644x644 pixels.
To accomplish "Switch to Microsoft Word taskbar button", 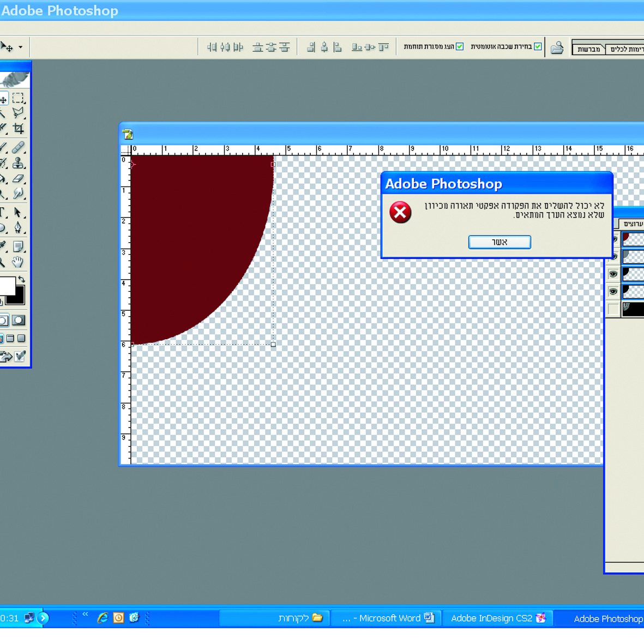I will click(386, 618).
